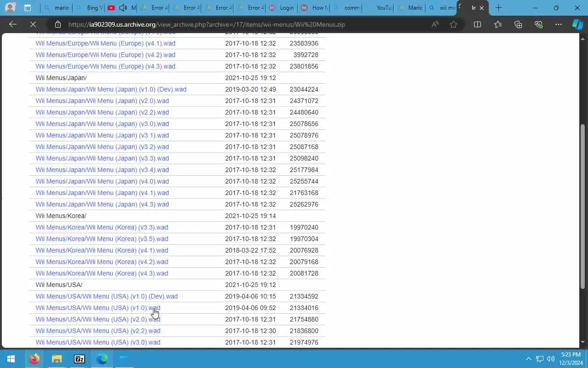Screen dimensions: 588x368
Task: Open 7-Zip from the taskbar
Action: 79,359
